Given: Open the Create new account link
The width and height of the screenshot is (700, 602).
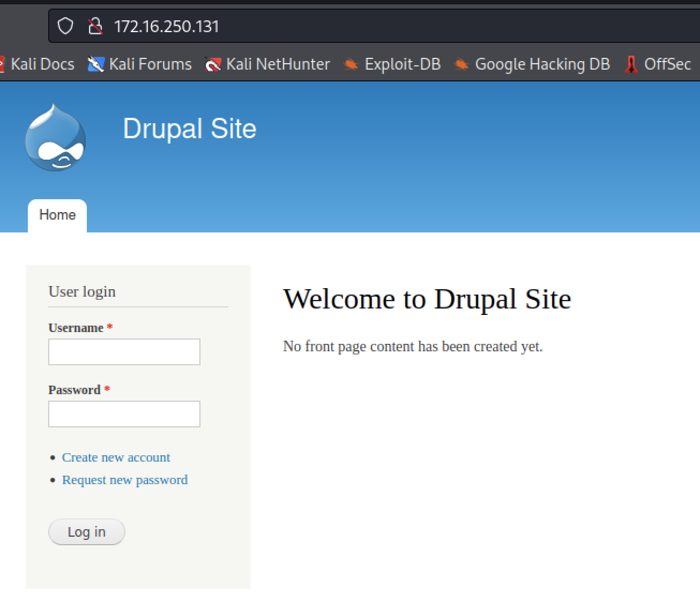Looking at the screenshot, I should tap(116, 457).
